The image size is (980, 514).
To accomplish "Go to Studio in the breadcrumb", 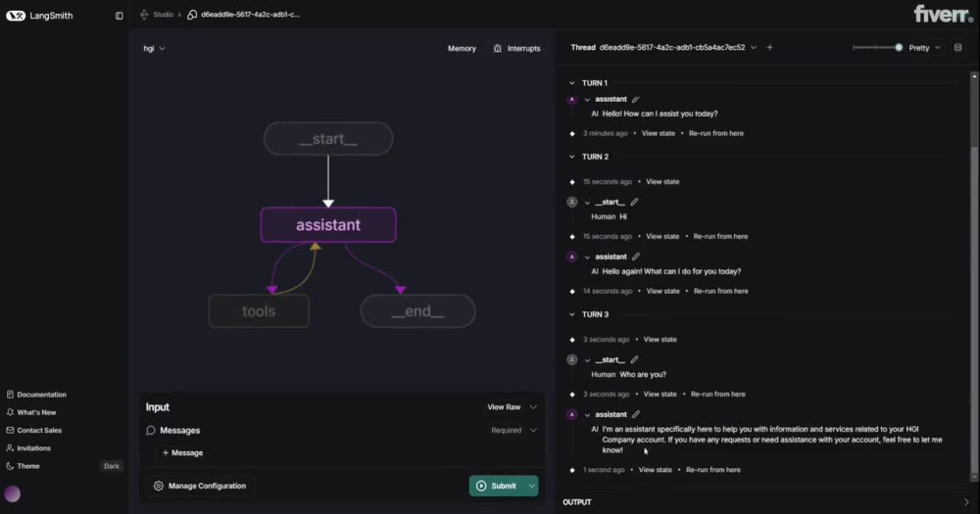I will 163,15.
